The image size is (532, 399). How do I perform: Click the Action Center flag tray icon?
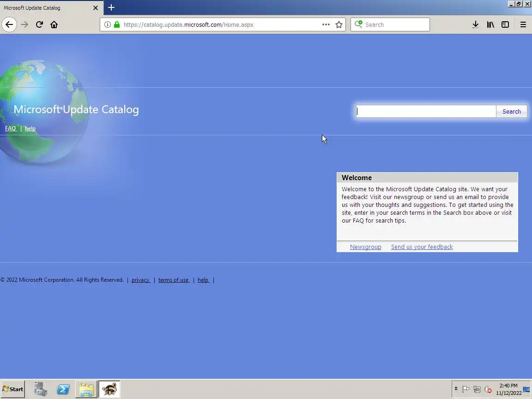coord(466,389)
